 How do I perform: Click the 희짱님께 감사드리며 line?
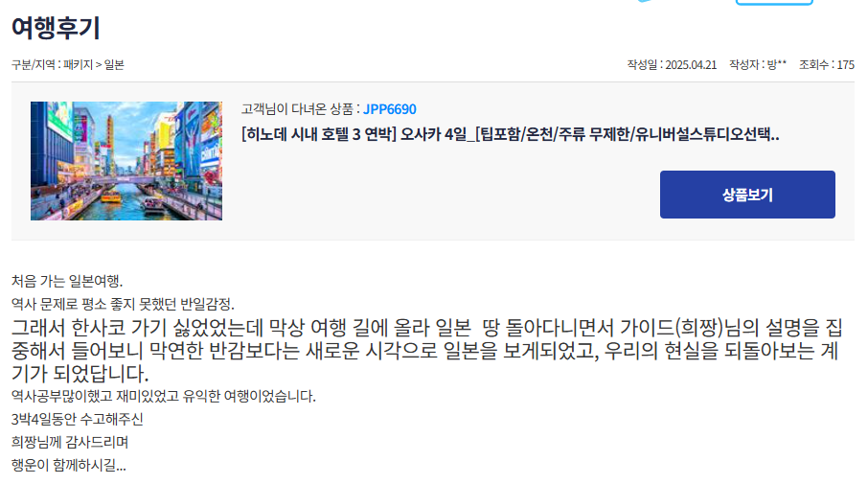pyautogui.click(x=70, y=442)
